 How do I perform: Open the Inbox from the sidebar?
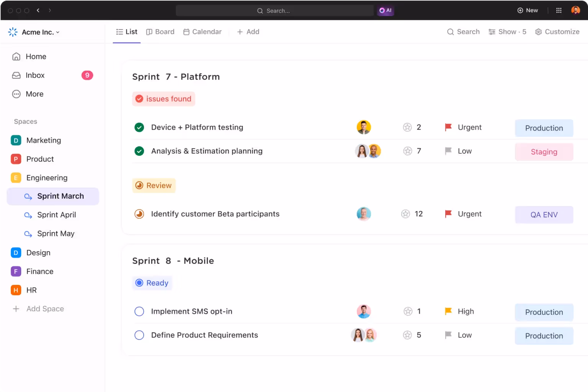35,75
